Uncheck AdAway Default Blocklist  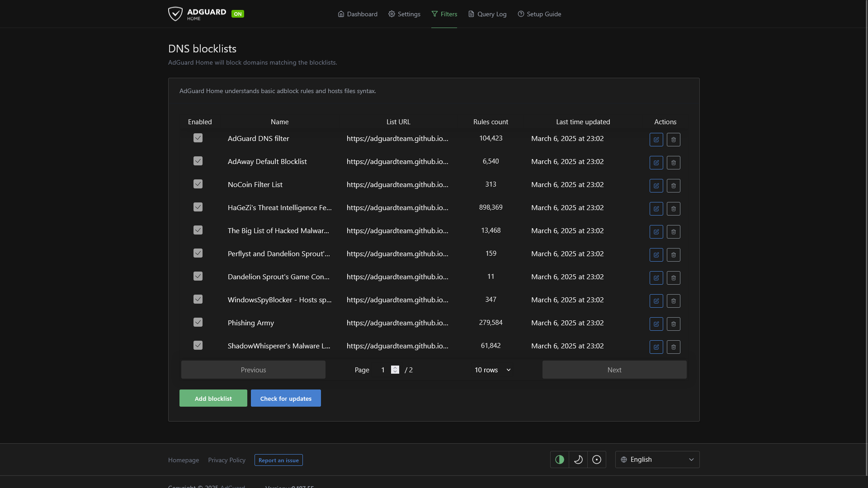tap(198, 161)
